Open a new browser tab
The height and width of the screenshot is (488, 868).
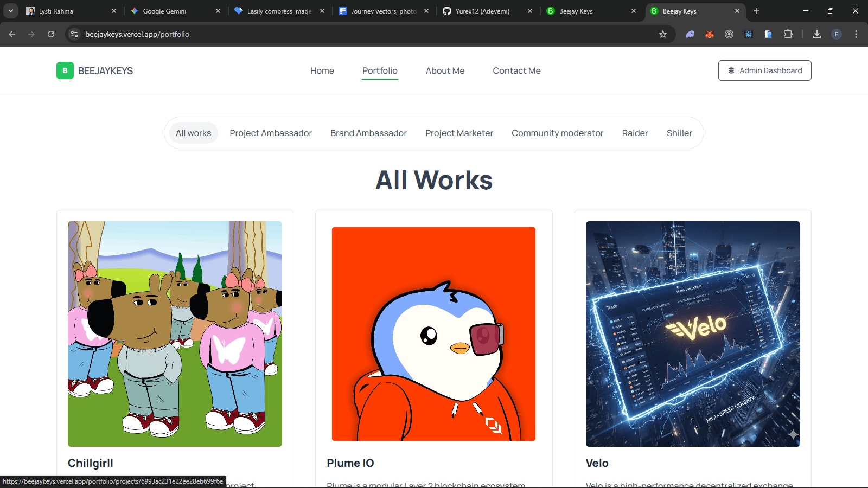pos(757,11)
